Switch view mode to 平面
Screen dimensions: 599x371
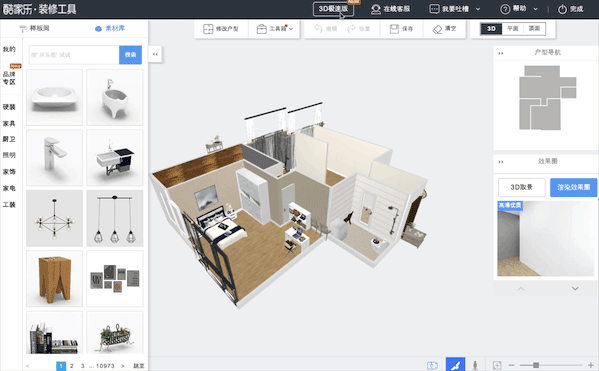(x=513, y=29)
